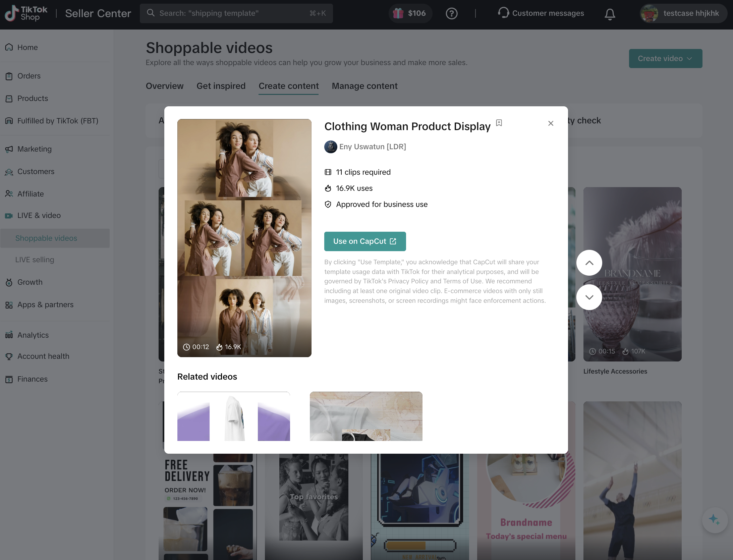Viewport: 733px width, 560px height.
Task: Click the AI assistant sparkle button
Action: tap(715, 520)
